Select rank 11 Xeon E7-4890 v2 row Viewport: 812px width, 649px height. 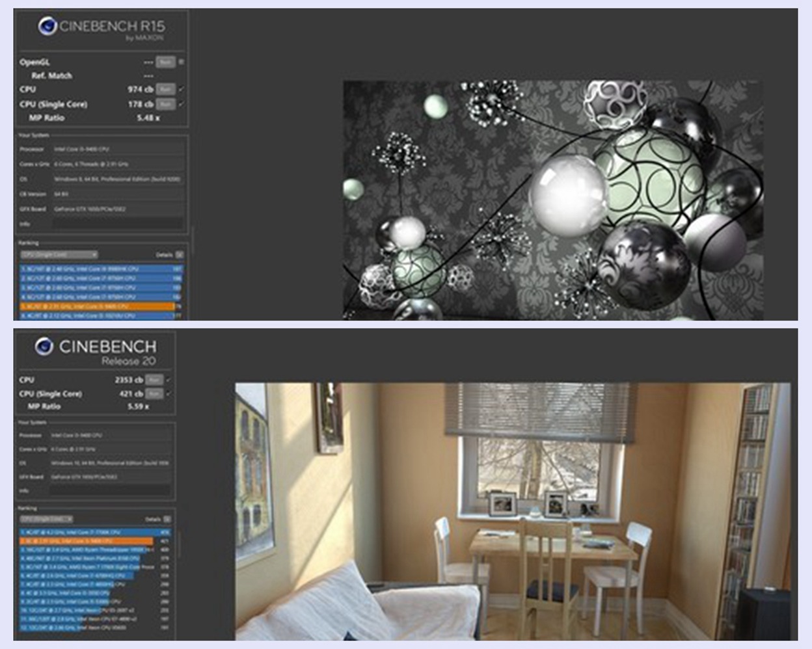click(x=95, y=618)
